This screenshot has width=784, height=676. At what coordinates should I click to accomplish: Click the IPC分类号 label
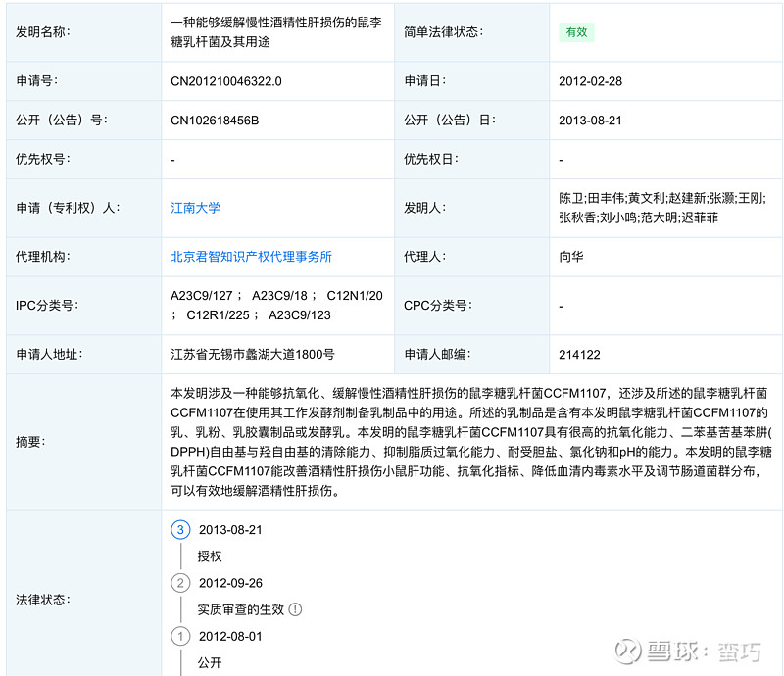[47, 306]
